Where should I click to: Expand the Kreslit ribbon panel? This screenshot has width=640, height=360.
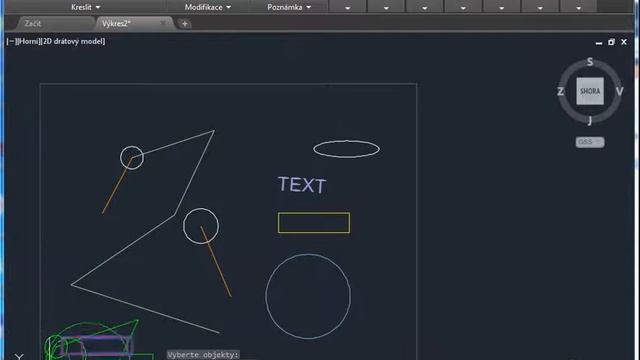(86, 7)
